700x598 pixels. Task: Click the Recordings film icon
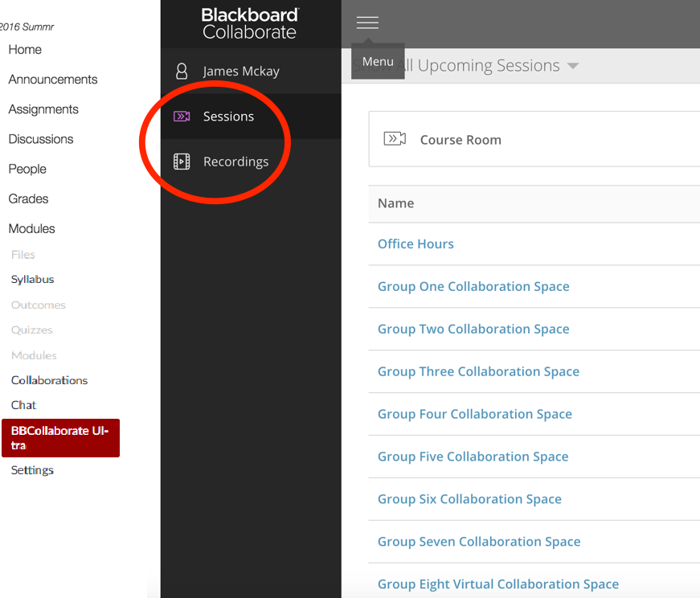click(182, 162)
